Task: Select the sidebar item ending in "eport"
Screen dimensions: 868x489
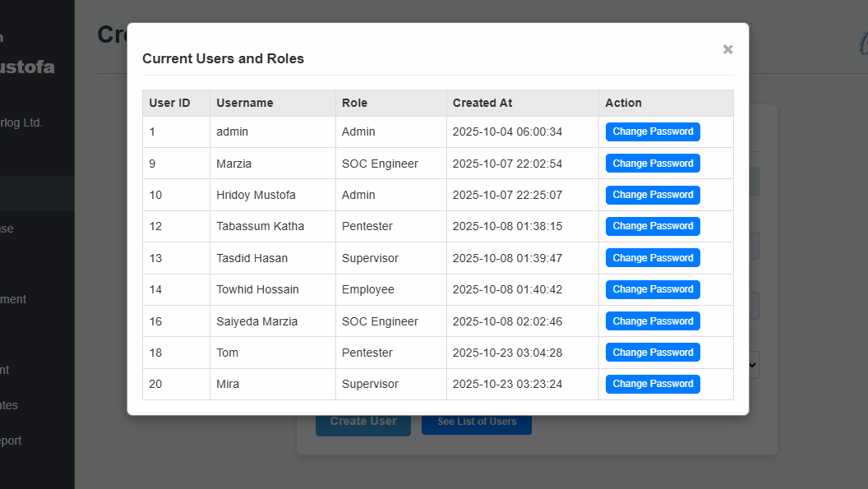Action: (12, 441)
